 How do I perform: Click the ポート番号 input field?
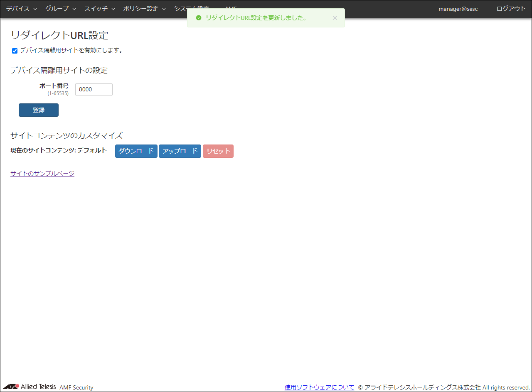(94, 89)
